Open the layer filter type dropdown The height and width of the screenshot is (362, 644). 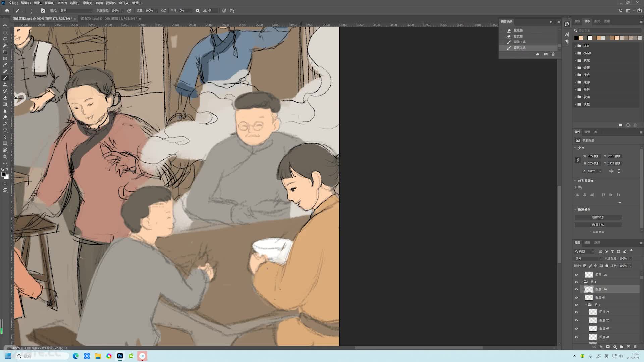(584, 251)
